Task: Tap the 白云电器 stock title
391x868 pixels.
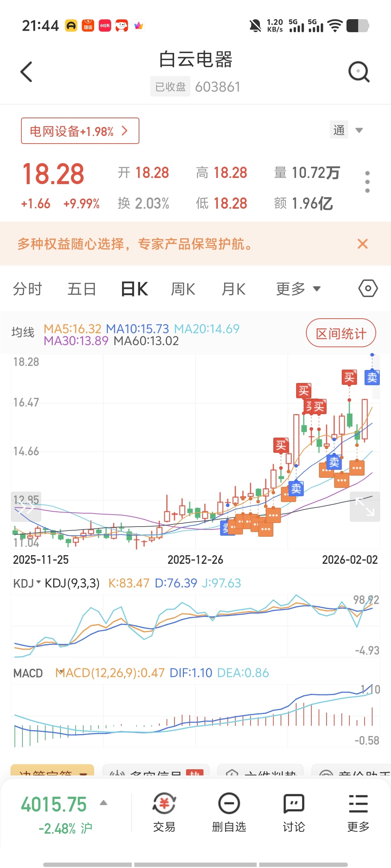Action: pos(196,59)
